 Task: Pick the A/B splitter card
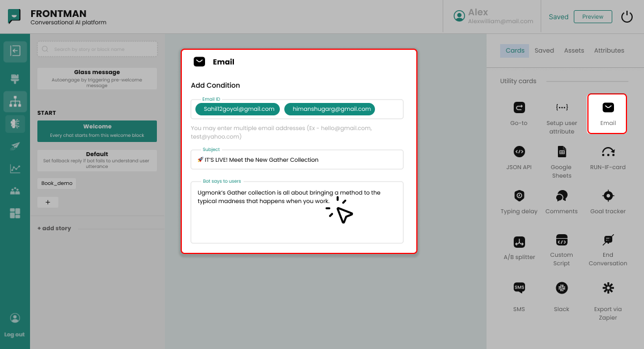[x=519, y=248]
